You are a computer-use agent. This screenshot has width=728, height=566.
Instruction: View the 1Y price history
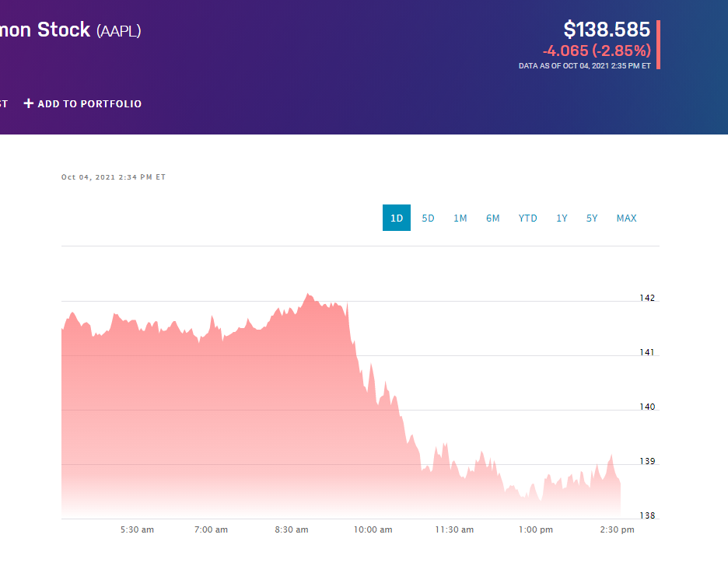click(562, 218)
